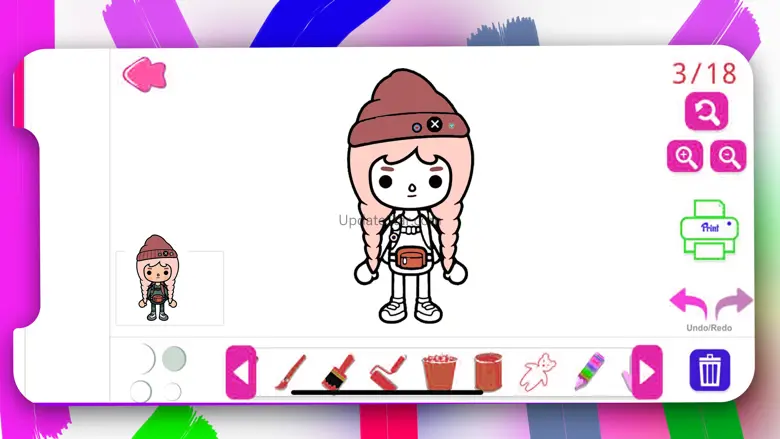Click the page counter 3/18
Image resolution: width=780 pixels, height=439 pixels.
704,74
